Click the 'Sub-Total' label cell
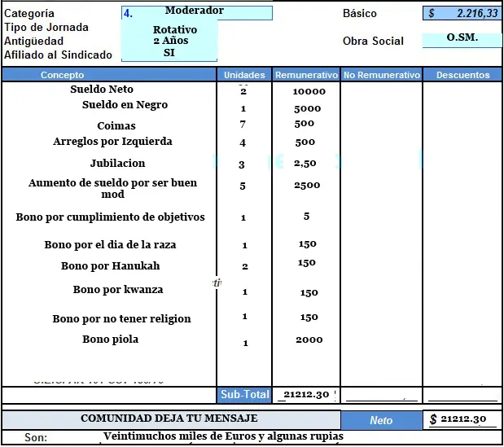This screenshot has width=504, height=447. (x=244, y=395)
